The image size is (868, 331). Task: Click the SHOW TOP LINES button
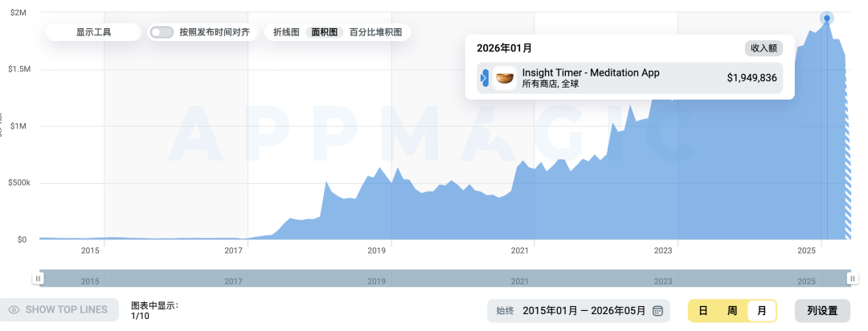coord(59,310)
